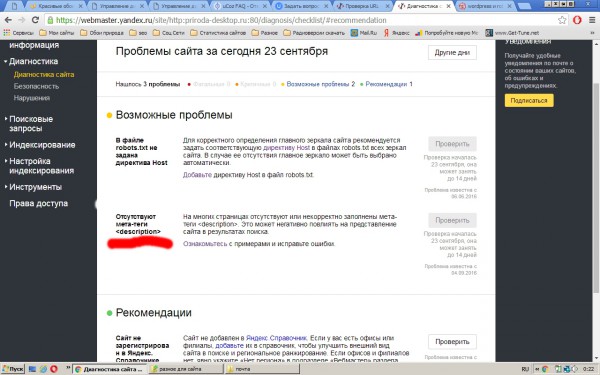
Task: Expand Поисковые запросы sidebar section
Action: 31,124
